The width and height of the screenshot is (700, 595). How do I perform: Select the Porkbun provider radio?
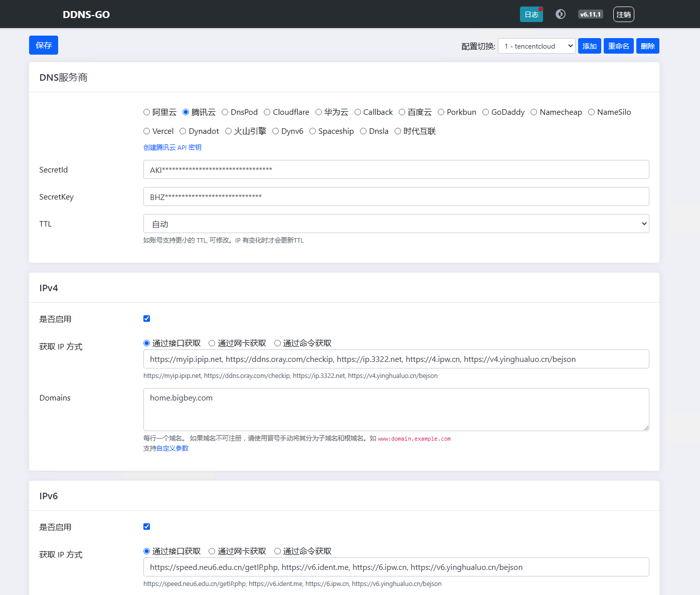[x=441, y=112]
